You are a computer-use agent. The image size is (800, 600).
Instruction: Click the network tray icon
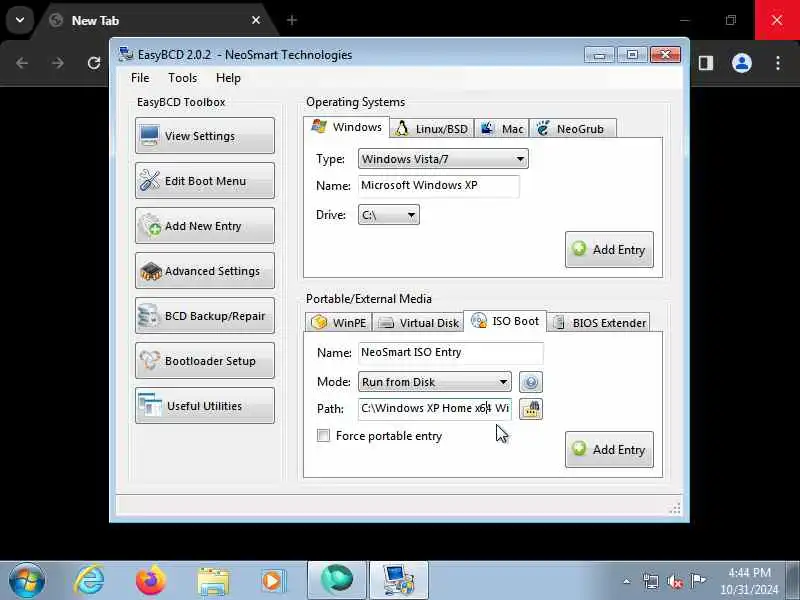pos(651,581)
